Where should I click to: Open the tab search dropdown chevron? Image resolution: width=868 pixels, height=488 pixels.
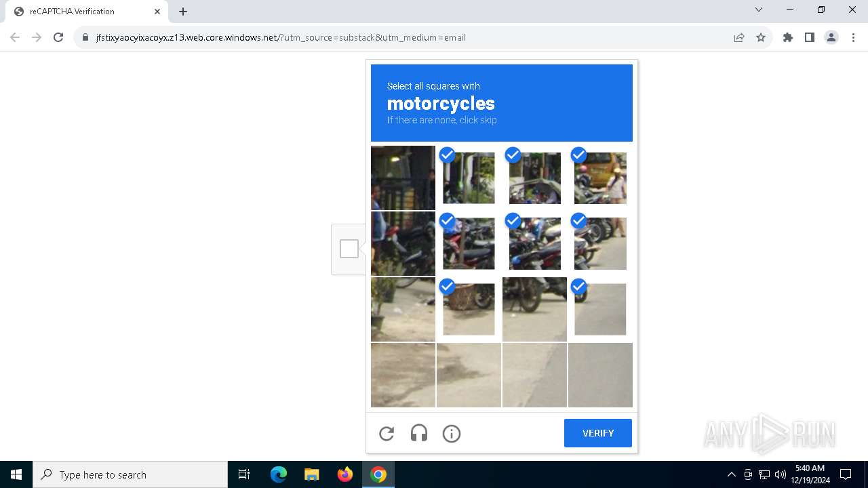759,10
